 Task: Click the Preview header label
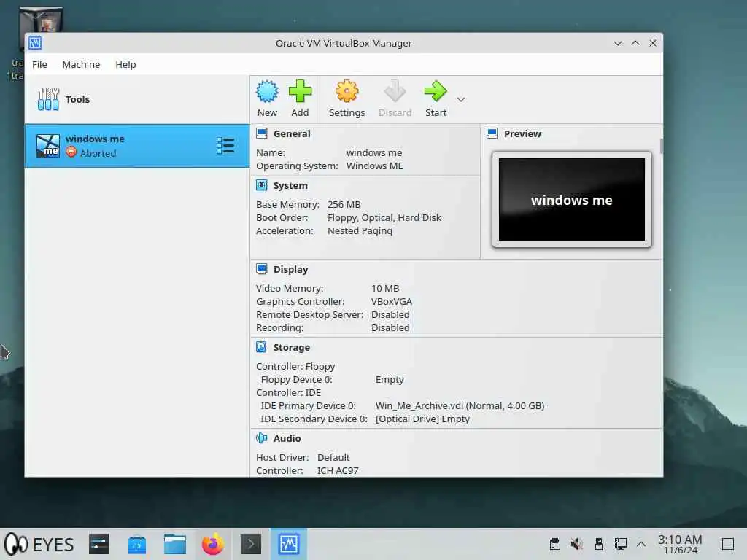(x=522, y=134)
